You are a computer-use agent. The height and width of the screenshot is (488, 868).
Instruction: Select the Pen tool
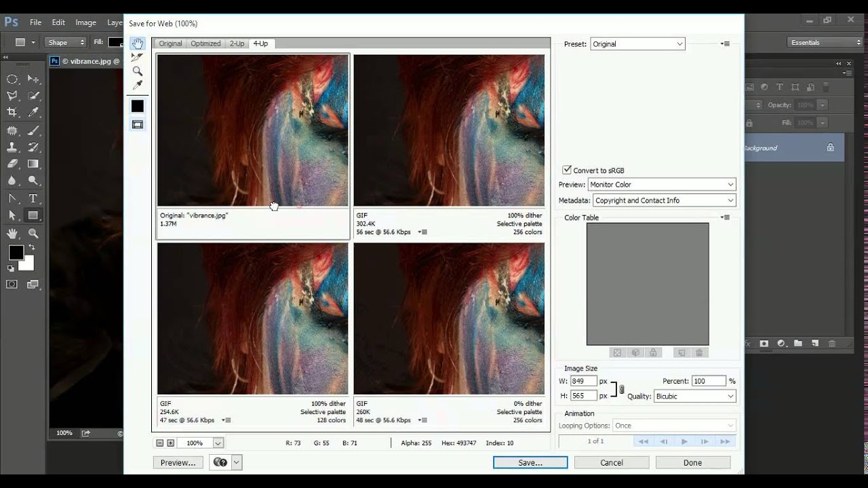click(x=12, y=199)
